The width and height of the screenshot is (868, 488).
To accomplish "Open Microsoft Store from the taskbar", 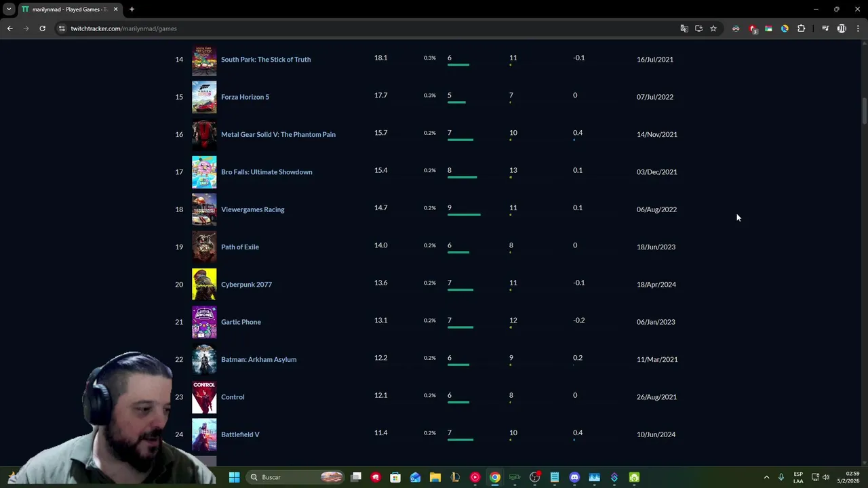I will point(395,477).
